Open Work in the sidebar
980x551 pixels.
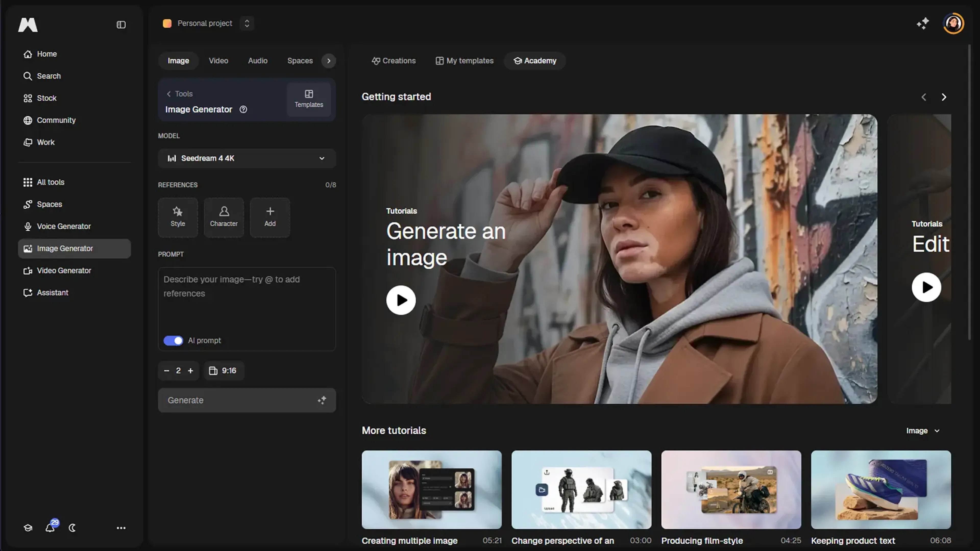click(x=75, y=142)
